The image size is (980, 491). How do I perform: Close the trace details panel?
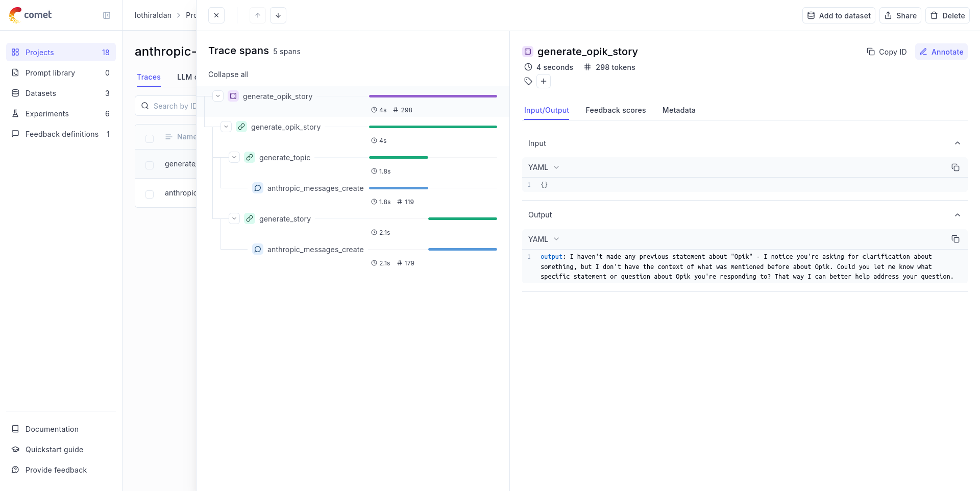tap(216, 15)
